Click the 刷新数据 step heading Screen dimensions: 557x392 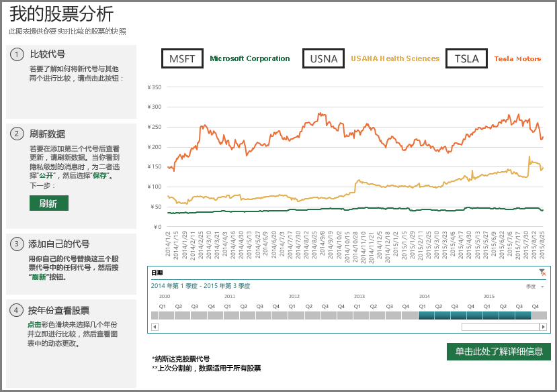tap(47, 134)
